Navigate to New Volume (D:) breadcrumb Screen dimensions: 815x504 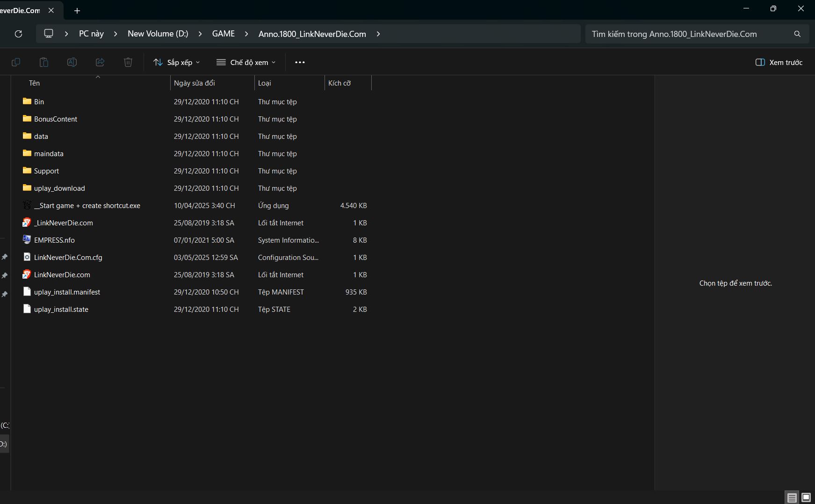click(x=158, y=34)
